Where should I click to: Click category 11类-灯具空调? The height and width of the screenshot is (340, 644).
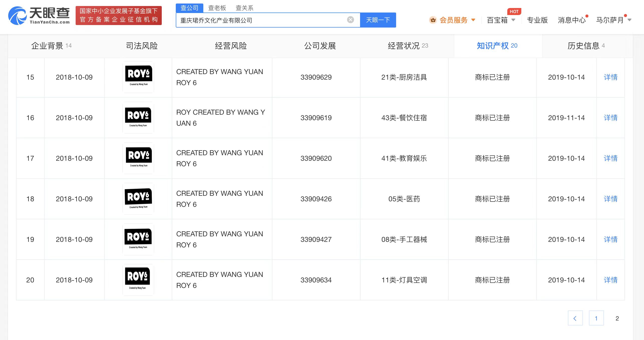coord(404,280)
